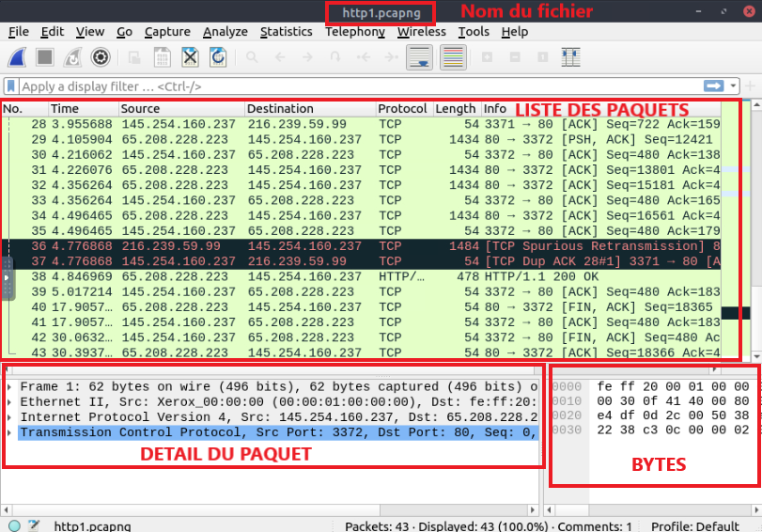Click scroll-down arrow of packet list scrollbar
This screenshot has height=532, width=762.
(756, 356)
